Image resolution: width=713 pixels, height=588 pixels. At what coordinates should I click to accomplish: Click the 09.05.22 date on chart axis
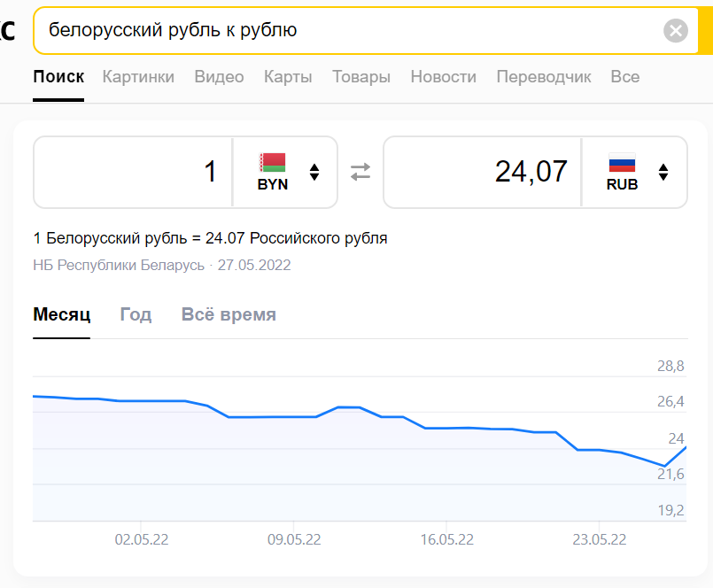(x=294, y=539)
